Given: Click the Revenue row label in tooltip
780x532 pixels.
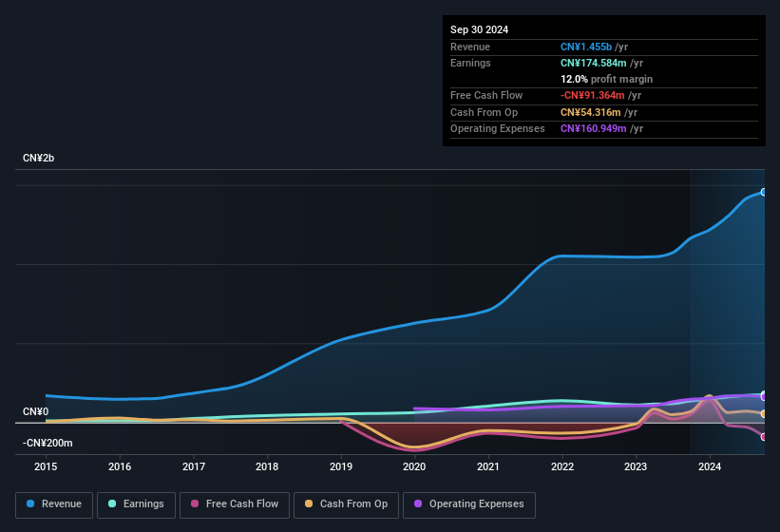Looking at the screenshot, I should [x=470, y=47].
